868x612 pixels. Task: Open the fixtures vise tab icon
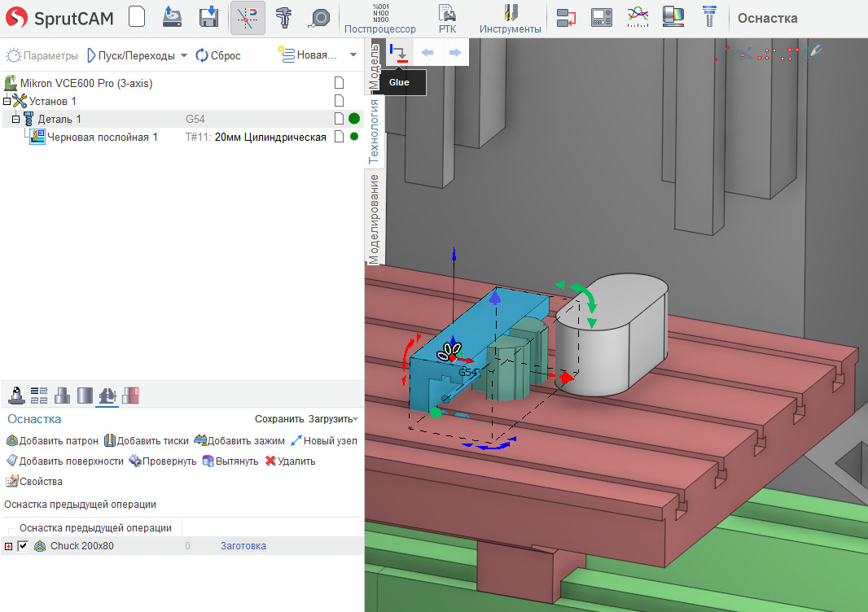[107, 395]
